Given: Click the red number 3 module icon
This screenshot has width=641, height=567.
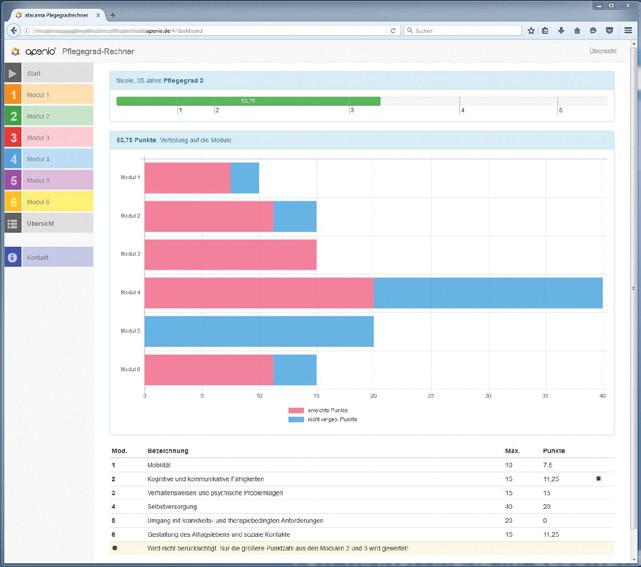Looking at the screenshot, I should click(x=12, y=138).
